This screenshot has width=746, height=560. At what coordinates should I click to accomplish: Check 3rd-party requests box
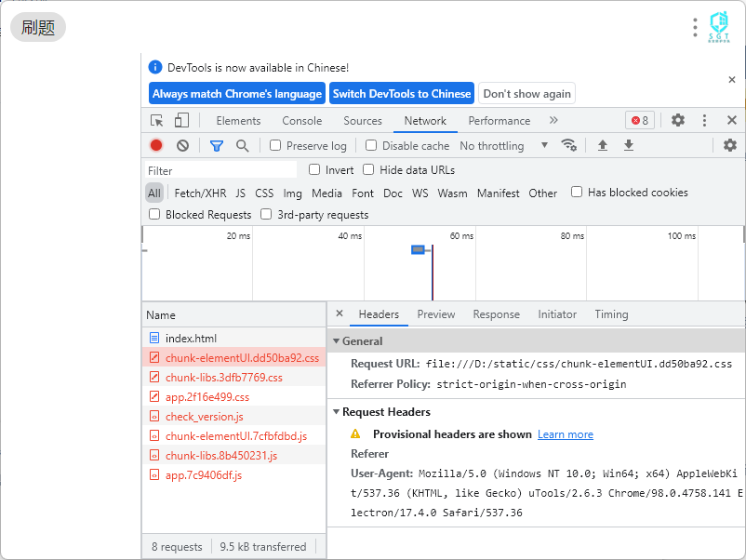coord(266,214)
